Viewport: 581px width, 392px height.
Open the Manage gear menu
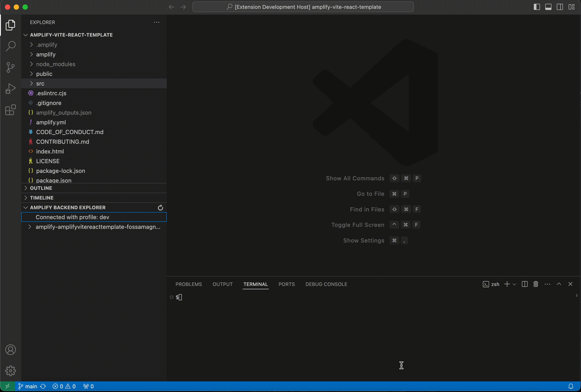tap(11, 371)
